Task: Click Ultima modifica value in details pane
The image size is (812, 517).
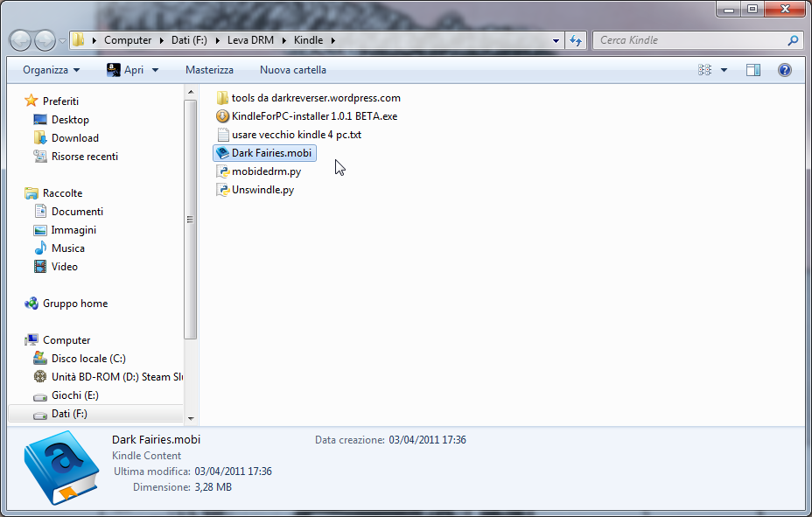Action: (233, 472)
